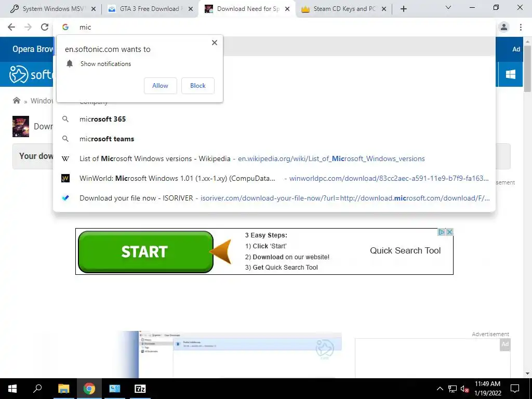Click the Windows platform icon on Softonic
Image resolution: width=532 pixels, height=399 pixels.
pyautogui.click(x=510, y=74)
